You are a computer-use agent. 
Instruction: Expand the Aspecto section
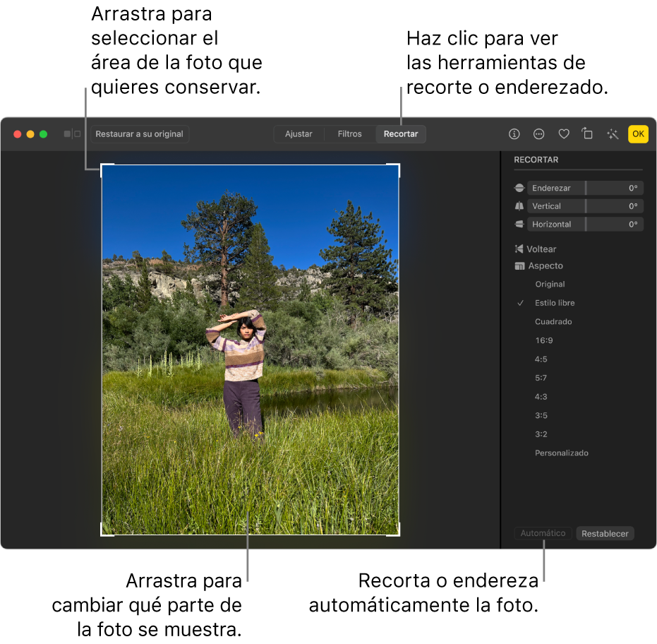544,266
